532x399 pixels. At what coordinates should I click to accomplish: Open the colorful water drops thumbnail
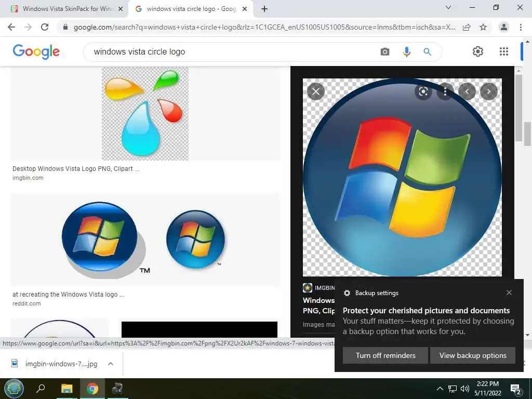click(x=145, y=113)
